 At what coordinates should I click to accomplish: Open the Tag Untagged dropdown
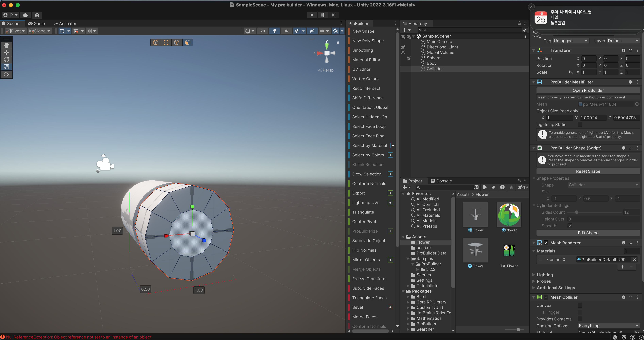point(571,41)
